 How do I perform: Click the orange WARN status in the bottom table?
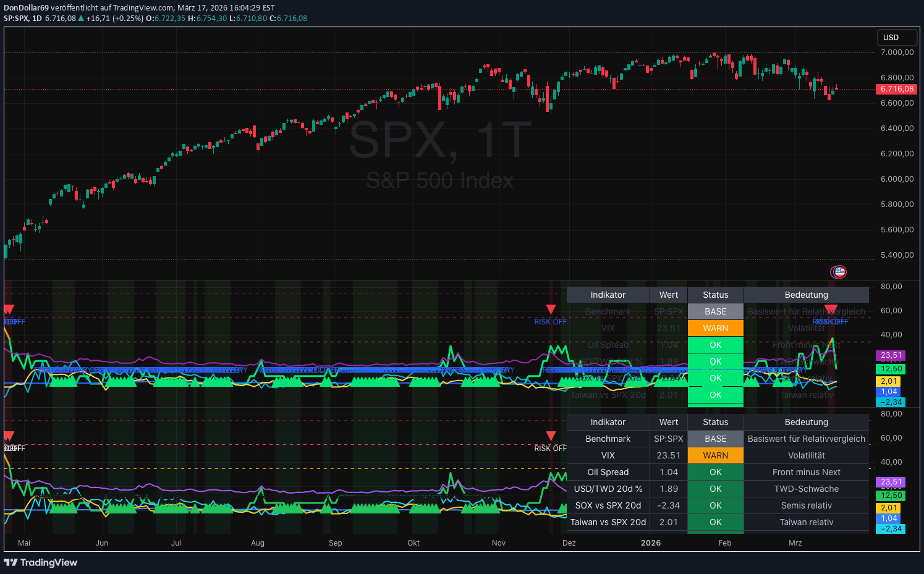point(715,455)
